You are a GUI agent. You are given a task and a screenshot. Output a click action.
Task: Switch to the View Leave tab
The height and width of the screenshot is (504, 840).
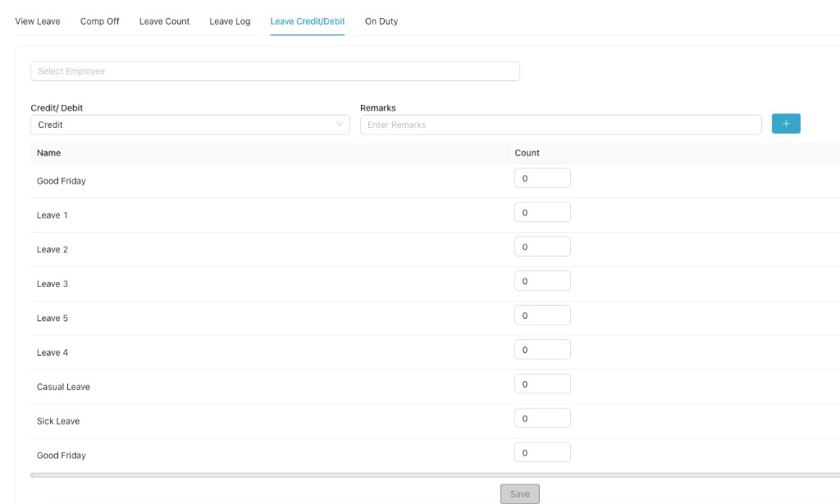pyautogui.click(x=35, y=21)
